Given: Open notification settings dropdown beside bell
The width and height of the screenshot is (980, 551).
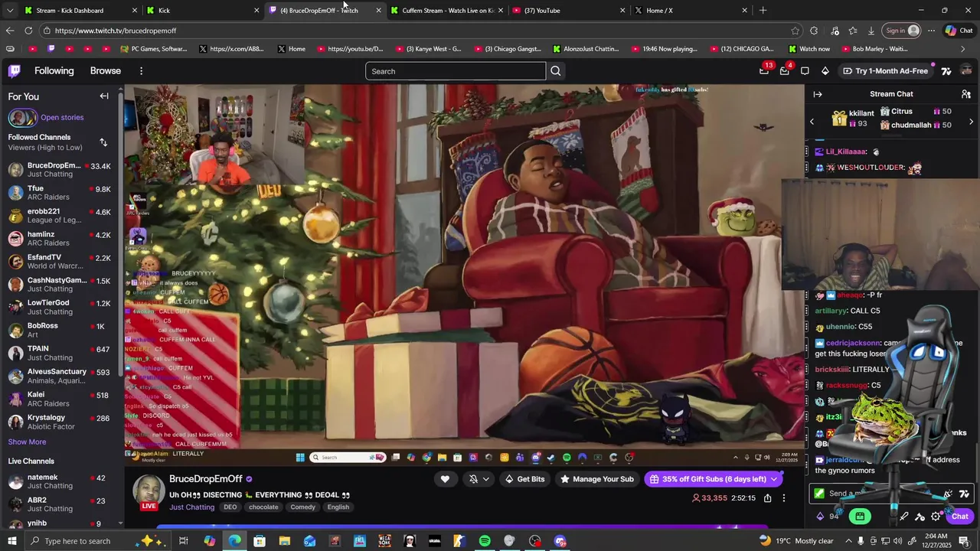Looking at the screenshot, I should click(x=485, y=479).
